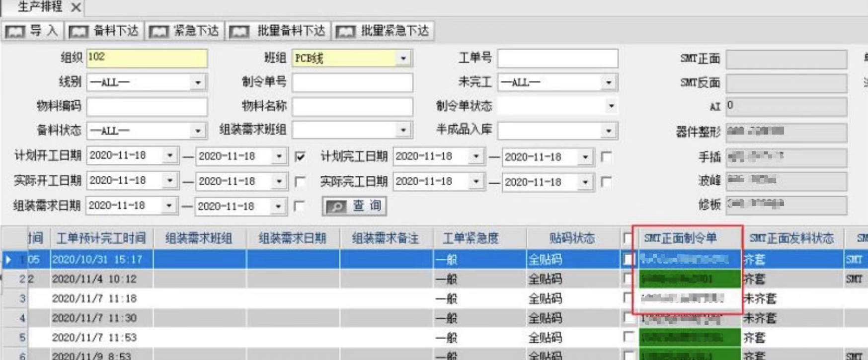Viewport: 868px width, 360px height.
Task: Click the 制令单号 input field
Action: coord(352,82)
